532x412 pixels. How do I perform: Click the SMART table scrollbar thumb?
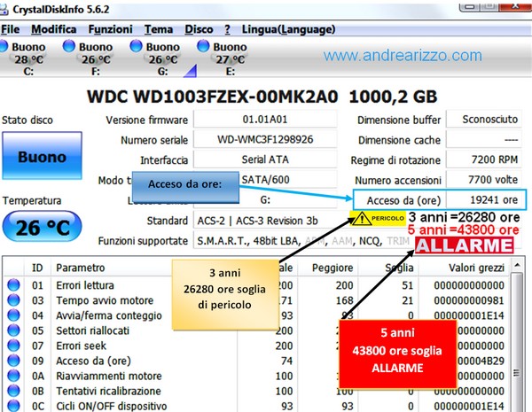pos(517,341)
